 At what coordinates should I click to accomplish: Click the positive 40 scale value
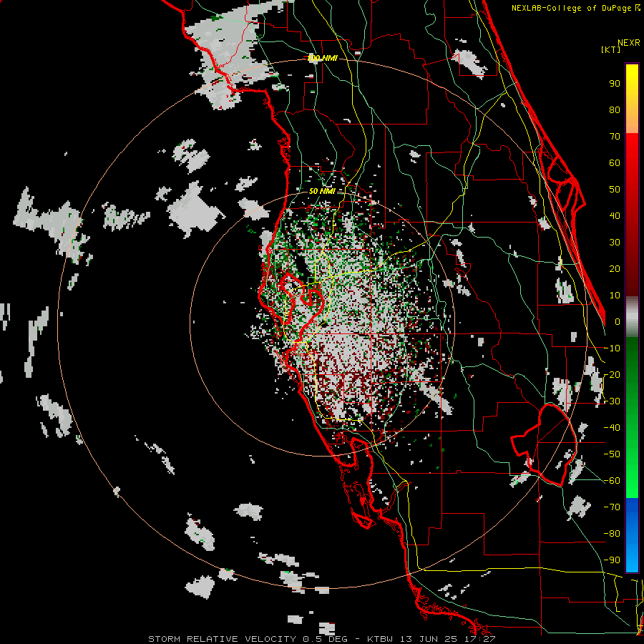[x=615, y=215]
